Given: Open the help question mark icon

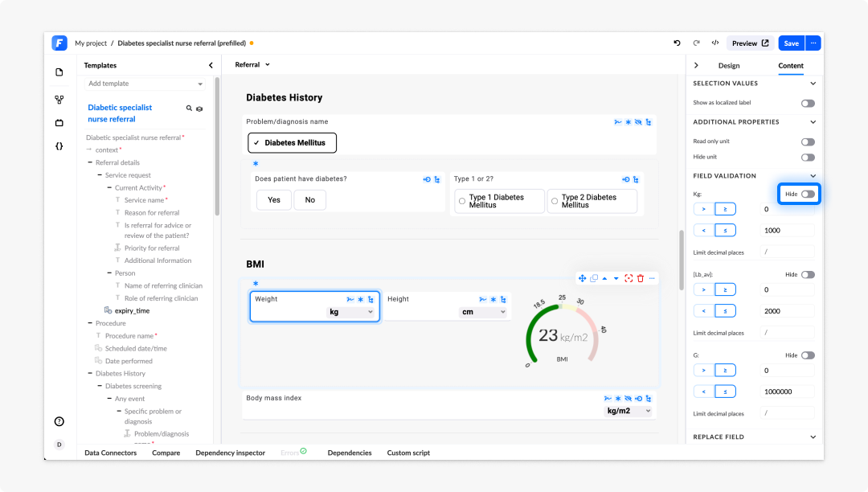Looking at the screenshot, I should (x=59, y=422).
